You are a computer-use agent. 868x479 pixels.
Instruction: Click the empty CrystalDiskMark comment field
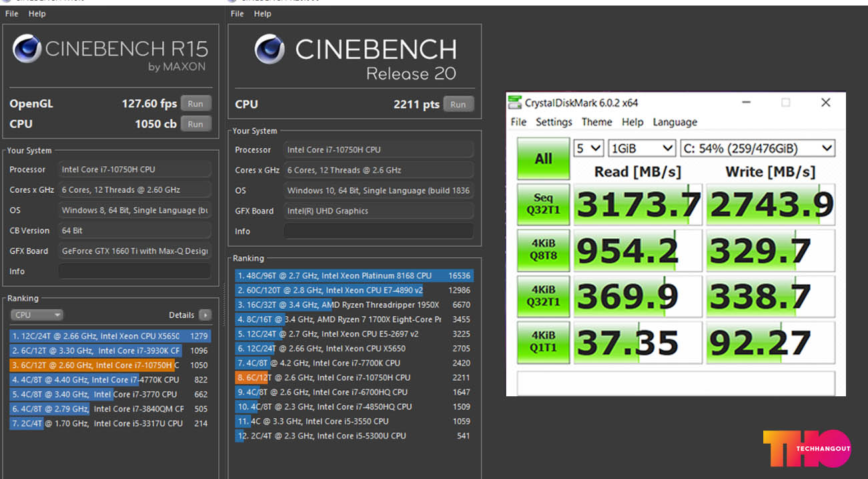point(676,383)
